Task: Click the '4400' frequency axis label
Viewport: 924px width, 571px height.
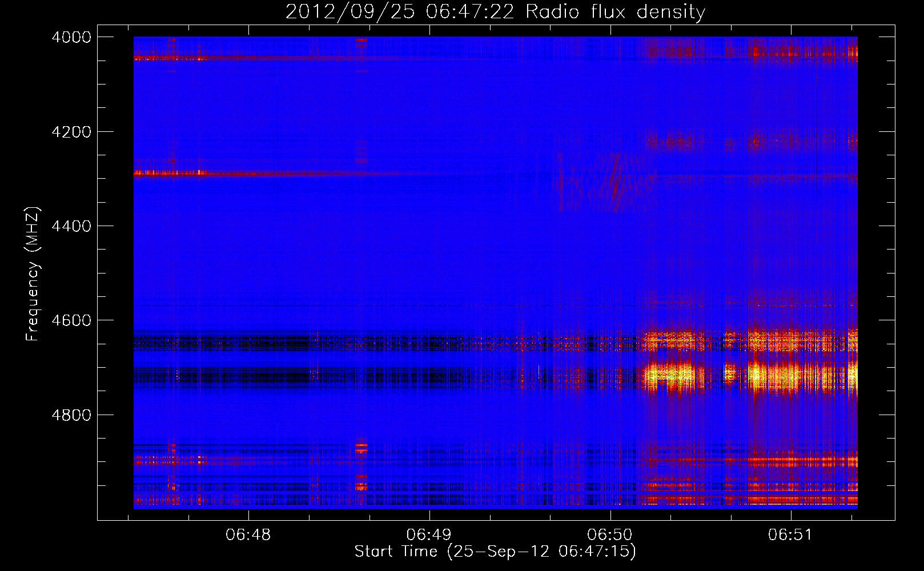Action: coord(71,226)
